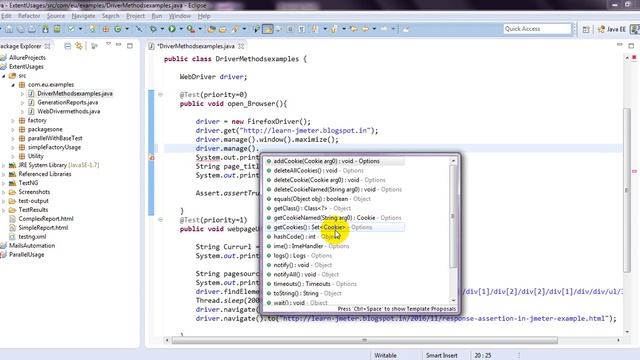This screenshot has width=640, height=360.
Task: Click the error marker beside System.out.print line
Action: tap(151, 158)
